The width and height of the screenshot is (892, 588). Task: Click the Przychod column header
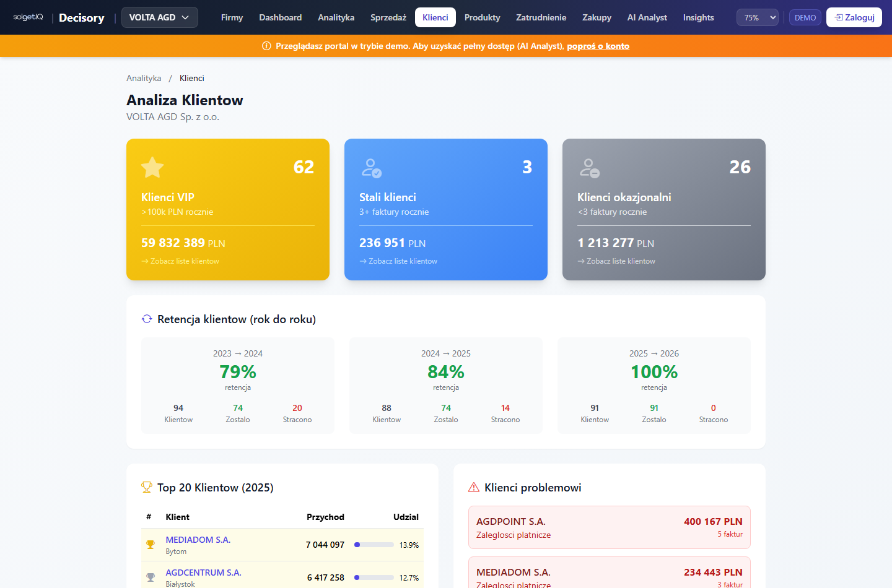325,517
